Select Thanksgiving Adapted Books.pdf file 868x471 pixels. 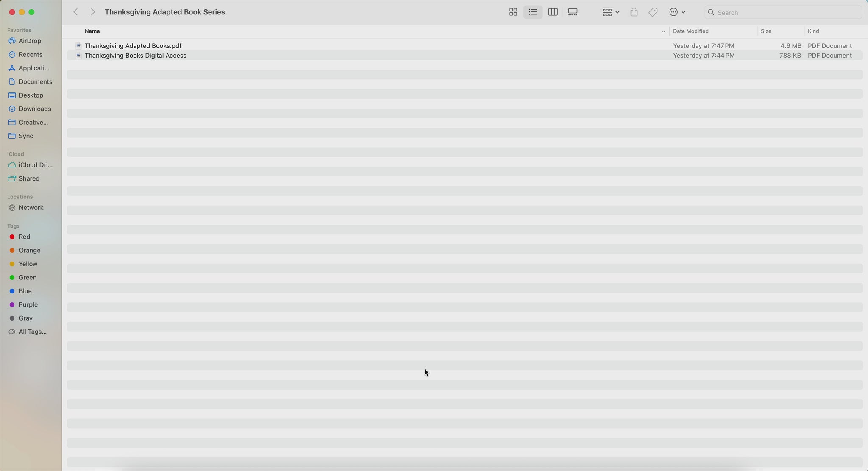coord(133,46)
